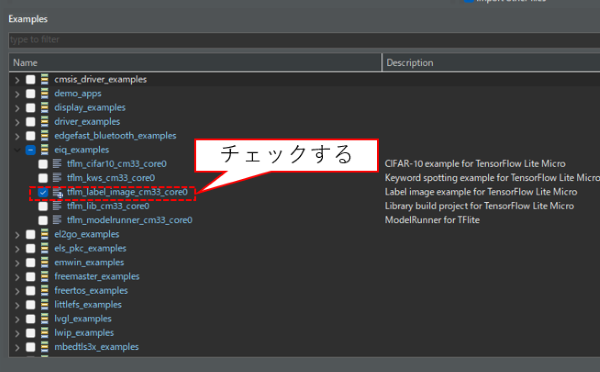Click the lwip_examples category icon
The height and width of the screenshot is (372, 600).
coord(45,333)
